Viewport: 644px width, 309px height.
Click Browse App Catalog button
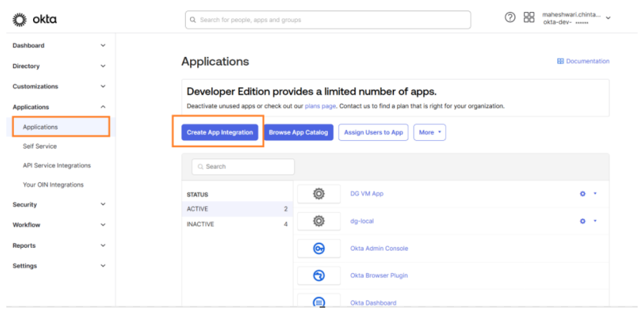298,132
